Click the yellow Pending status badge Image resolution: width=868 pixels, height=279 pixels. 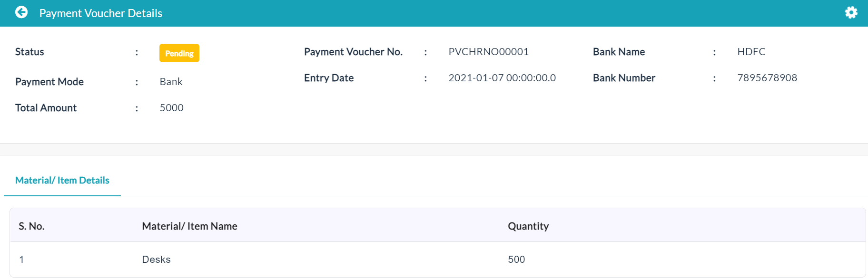coord(179,53)
